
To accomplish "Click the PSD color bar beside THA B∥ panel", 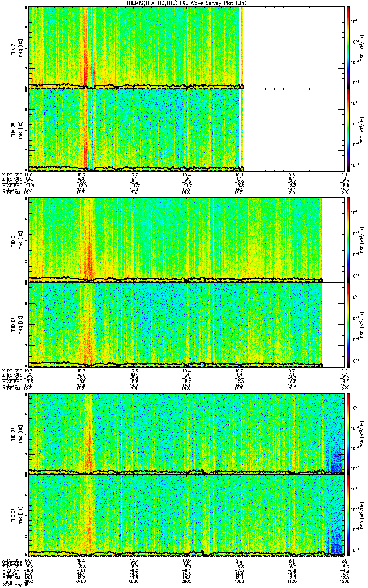I will (348, 129).
